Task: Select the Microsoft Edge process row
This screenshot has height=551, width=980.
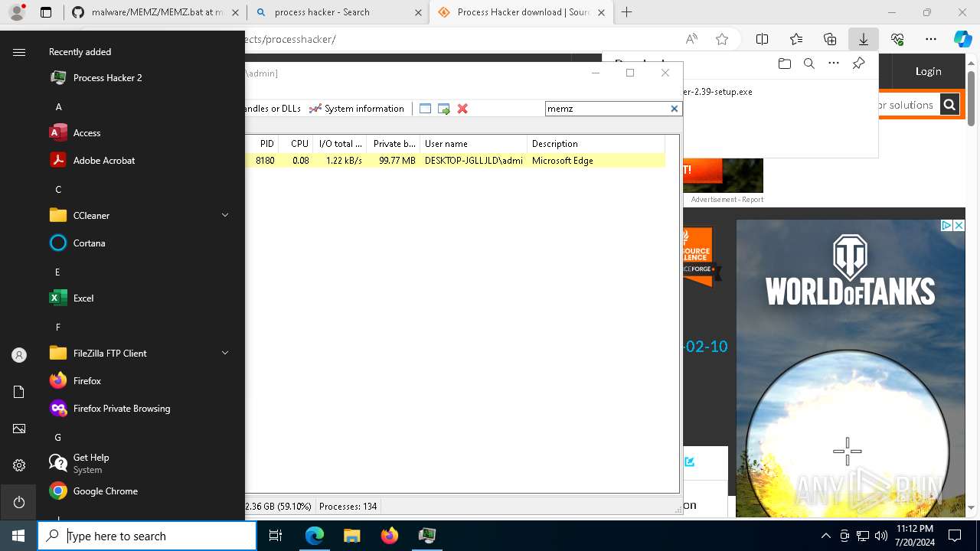Action: pos(455,161)
